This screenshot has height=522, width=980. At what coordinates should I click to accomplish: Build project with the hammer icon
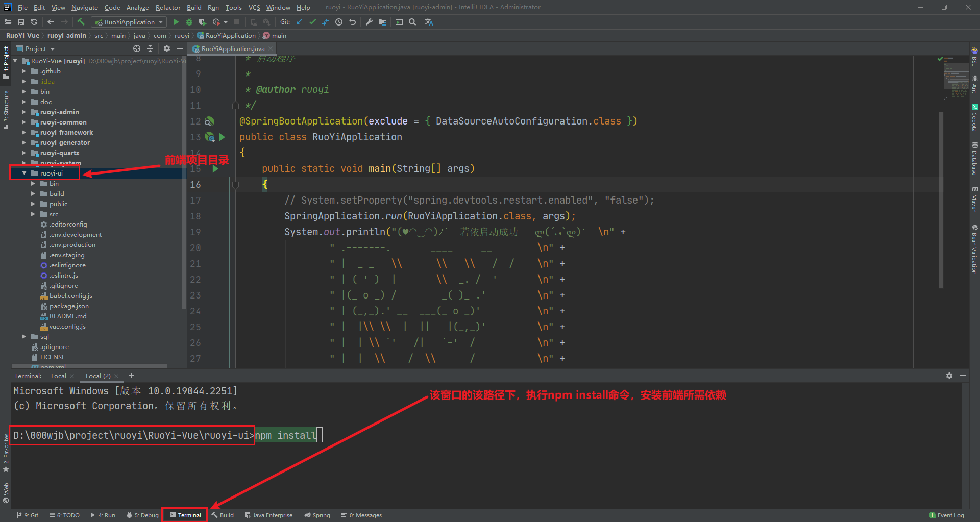81,22
